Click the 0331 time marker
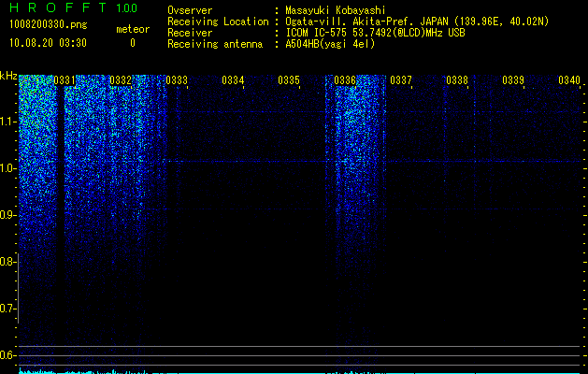This screenshot has height=374, width=588. 65,80
